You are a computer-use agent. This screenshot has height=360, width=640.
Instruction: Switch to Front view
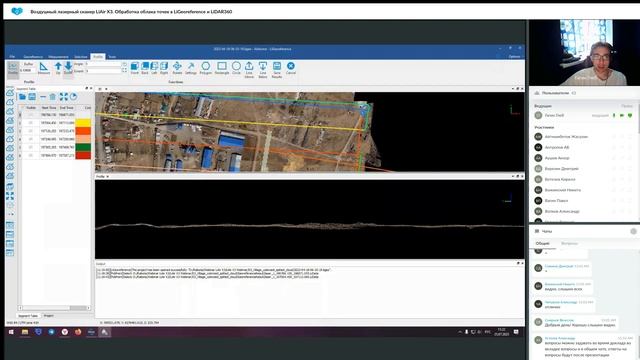pos(135,68)
